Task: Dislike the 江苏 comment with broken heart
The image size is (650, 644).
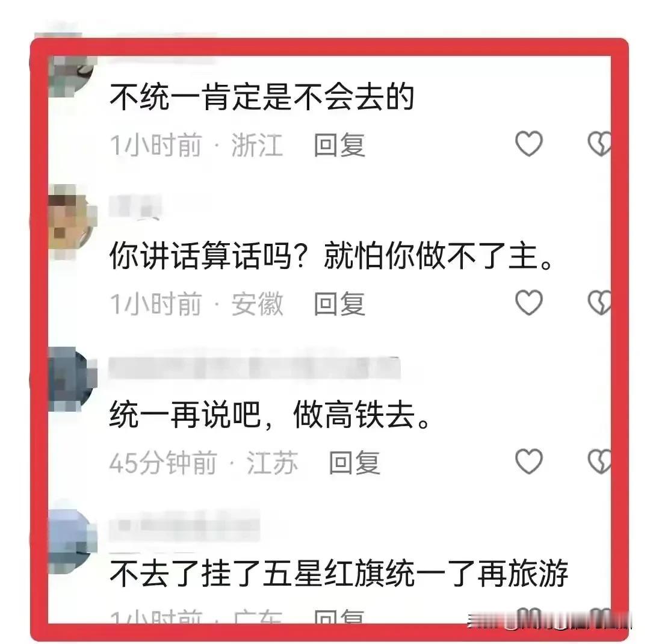Action: (x=599, y=461)
